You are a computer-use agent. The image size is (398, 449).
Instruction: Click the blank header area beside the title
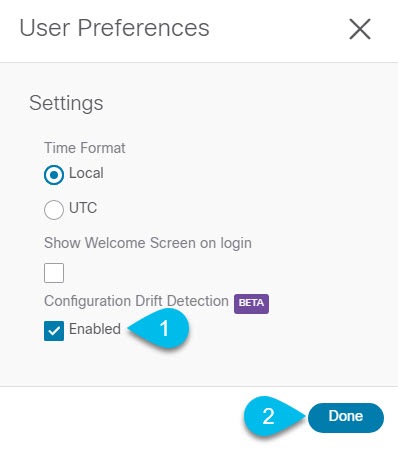coord(277,29)
